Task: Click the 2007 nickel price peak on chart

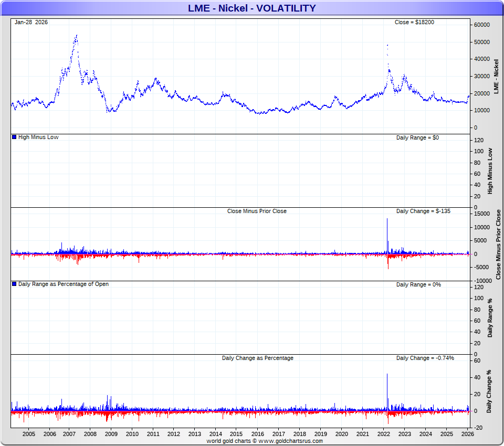Action: pos(76,36)
